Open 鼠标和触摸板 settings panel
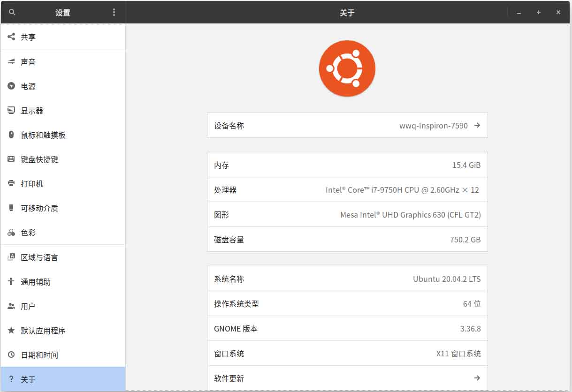Image resolution: width=572 pixels, height=392 pixels. pos(43,135)
